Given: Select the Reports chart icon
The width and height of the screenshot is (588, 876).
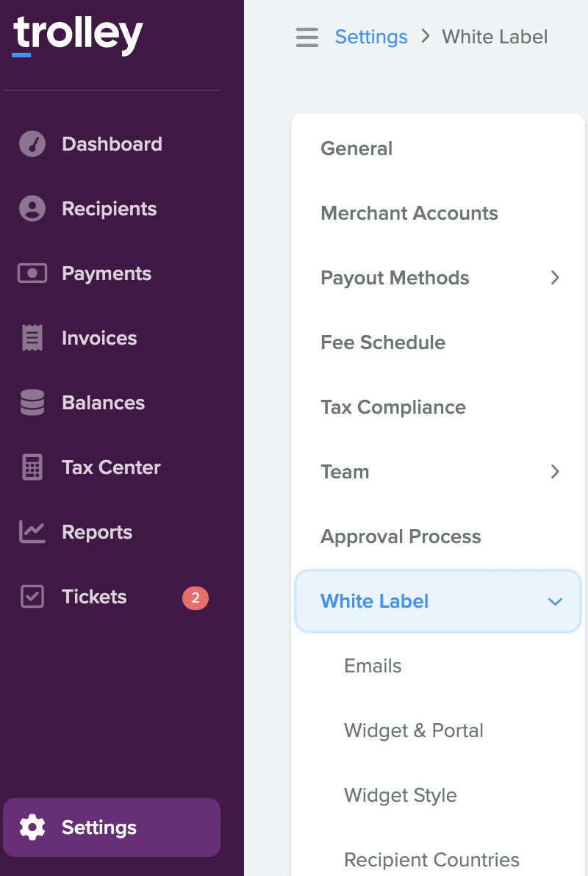Looking at the screenshot, I should click(x=31, y=531).
